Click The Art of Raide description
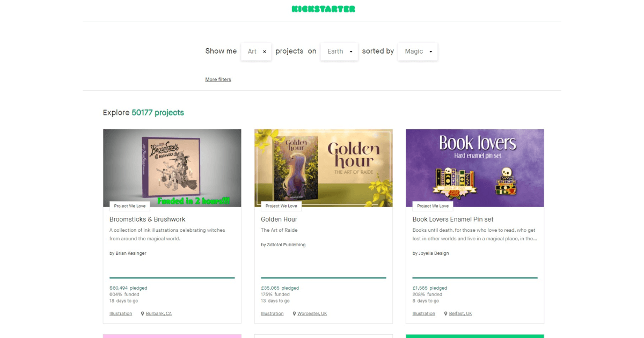Screen dimensions: 644x338 pos(279,230)
